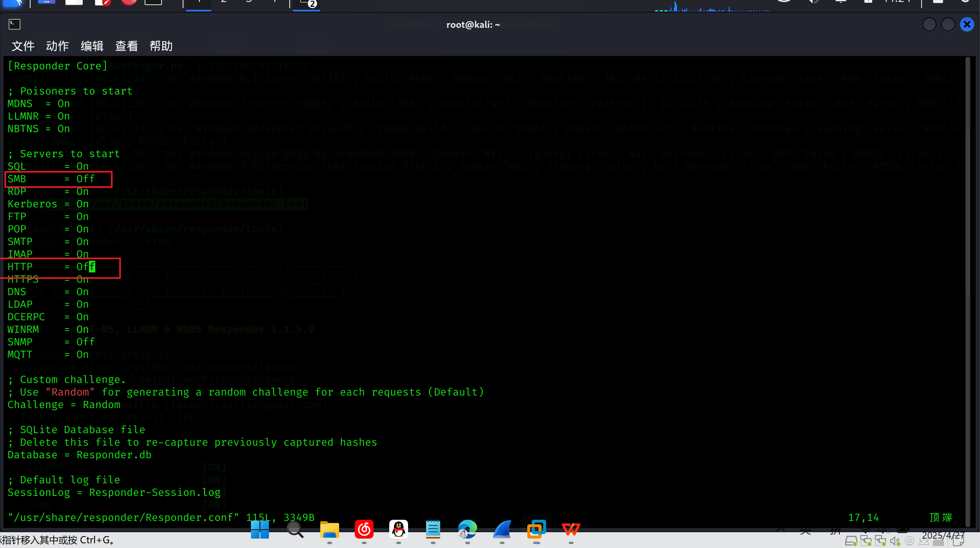Place cursor on HTTP = Off line

click(51, 267)
